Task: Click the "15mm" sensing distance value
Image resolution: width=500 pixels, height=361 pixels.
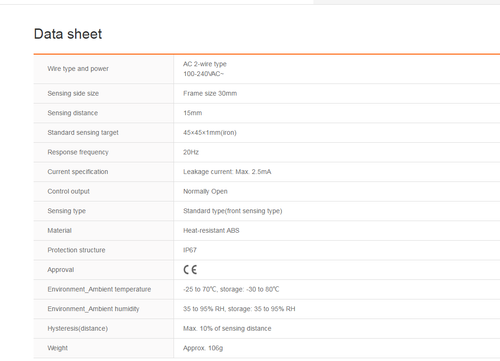Action: 192,113
